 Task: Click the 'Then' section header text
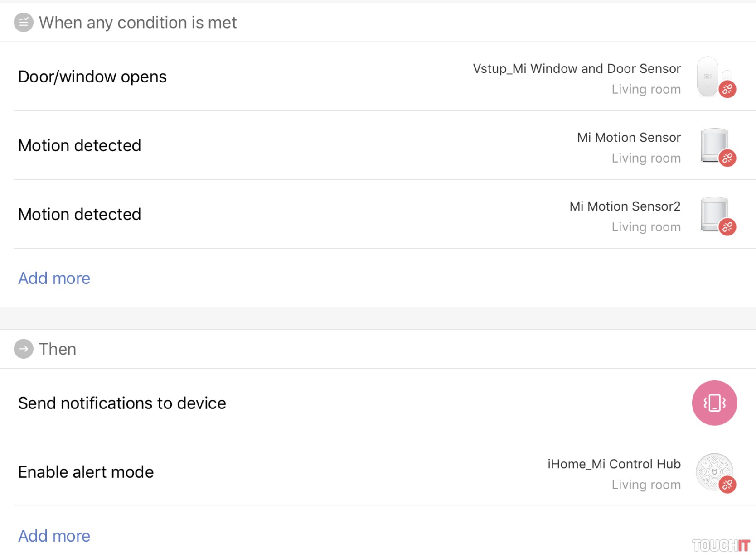[58, 349]
